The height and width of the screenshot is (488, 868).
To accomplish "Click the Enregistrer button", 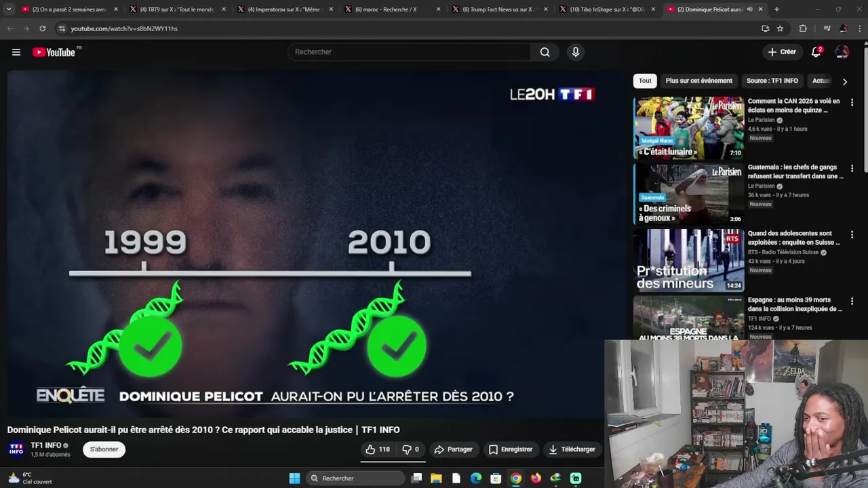I will (511, 449).
